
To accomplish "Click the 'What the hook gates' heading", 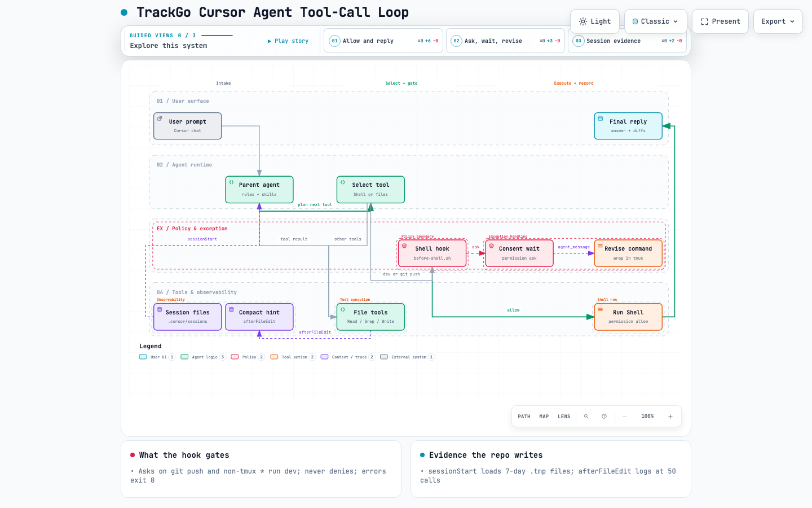I will 184,455.
